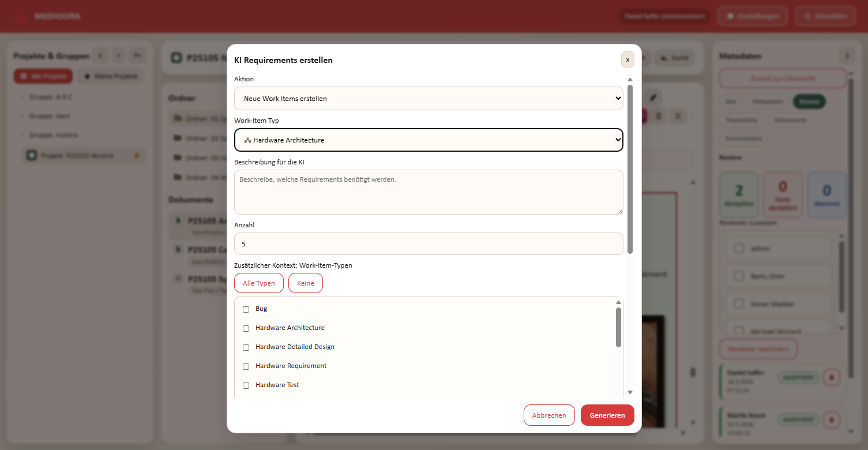
Task: Close the KI Requirements dialog with x
Action: point(627,59)
